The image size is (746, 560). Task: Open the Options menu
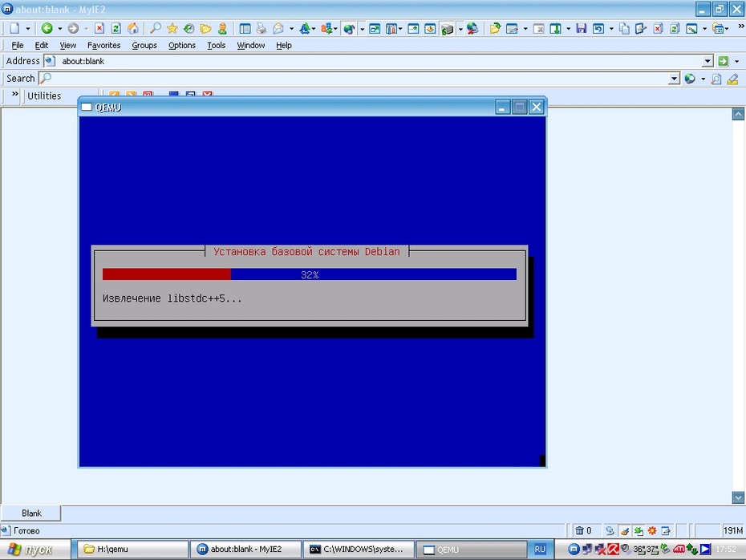pos(182,45)
